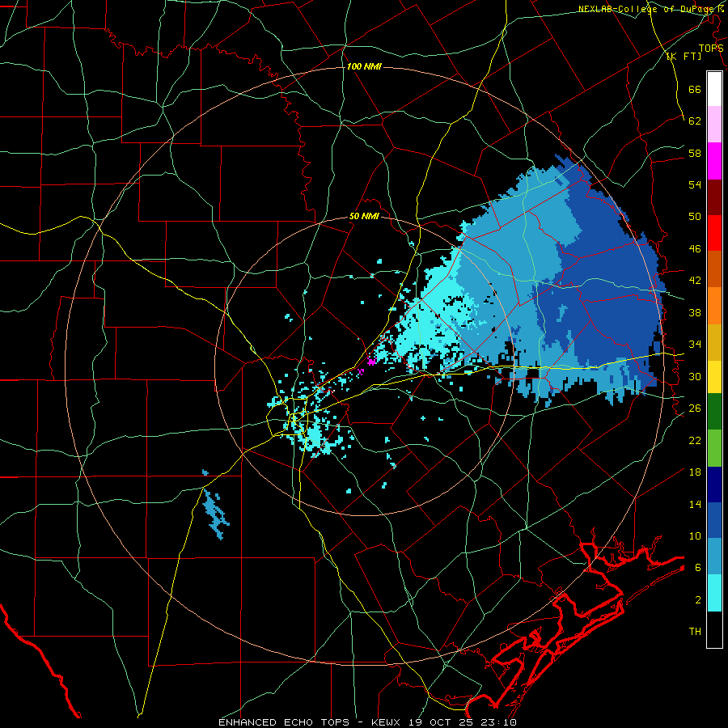Screen dimensions: 728x728
Task: Click the 26 legend value
Action: tap(695, 408)
